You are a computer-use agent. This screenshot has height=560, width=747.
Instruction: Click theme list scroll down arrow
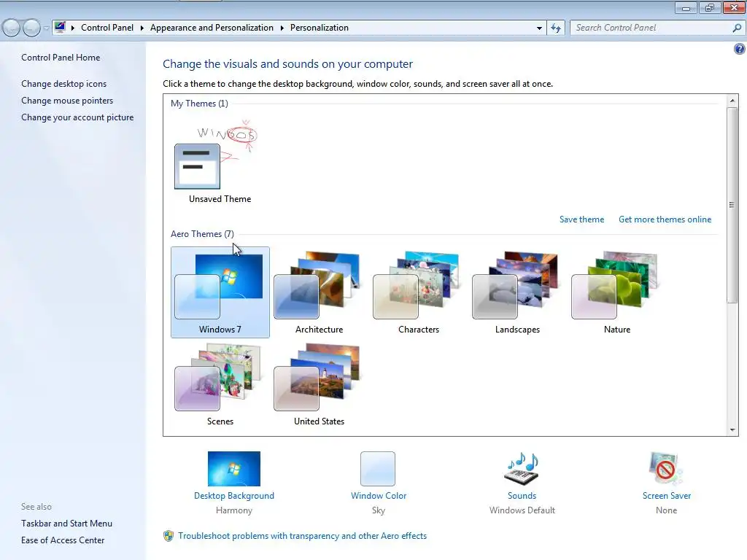click(732, 430)
